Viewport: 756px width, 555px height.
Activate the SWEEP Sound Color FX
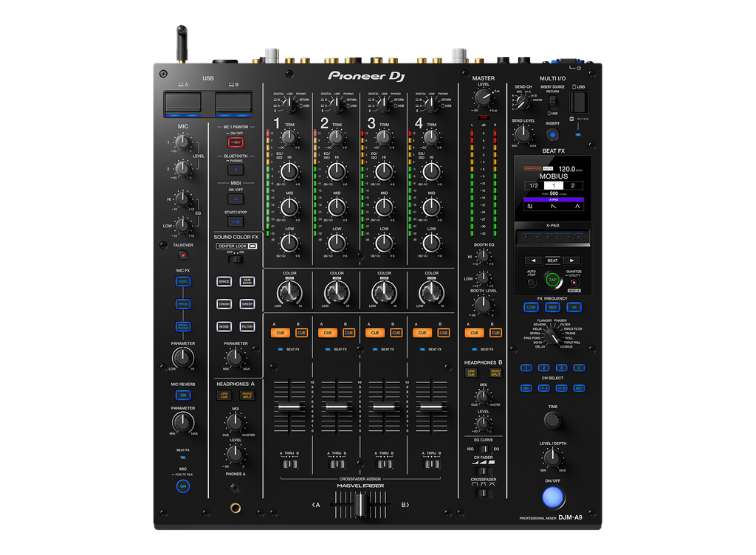247,304
